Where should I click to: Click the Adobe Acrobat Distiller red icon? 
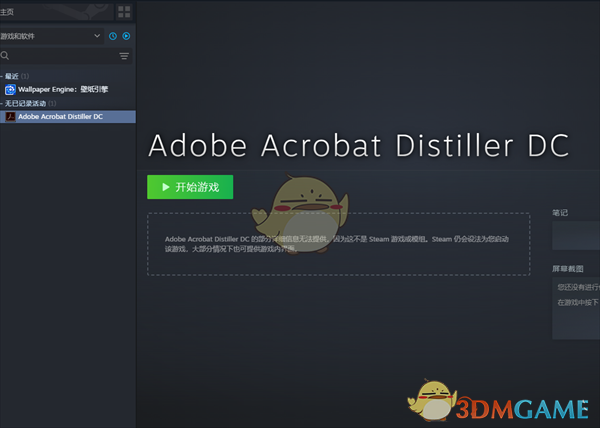click(x=10, y=117)
